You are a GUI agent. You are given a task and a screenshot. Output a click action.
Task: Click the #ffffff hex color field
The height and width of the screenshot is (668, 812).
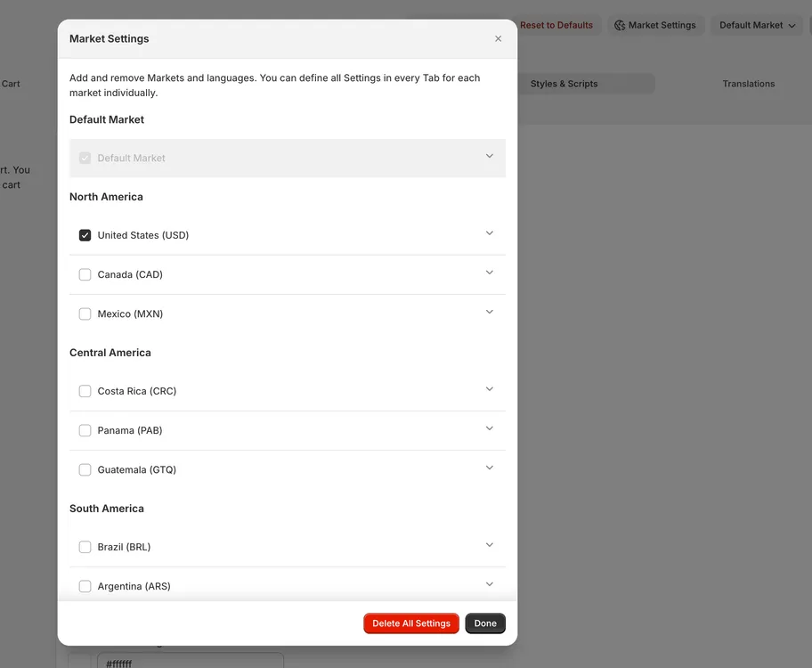pyautogui.click(x=190, y=662)
